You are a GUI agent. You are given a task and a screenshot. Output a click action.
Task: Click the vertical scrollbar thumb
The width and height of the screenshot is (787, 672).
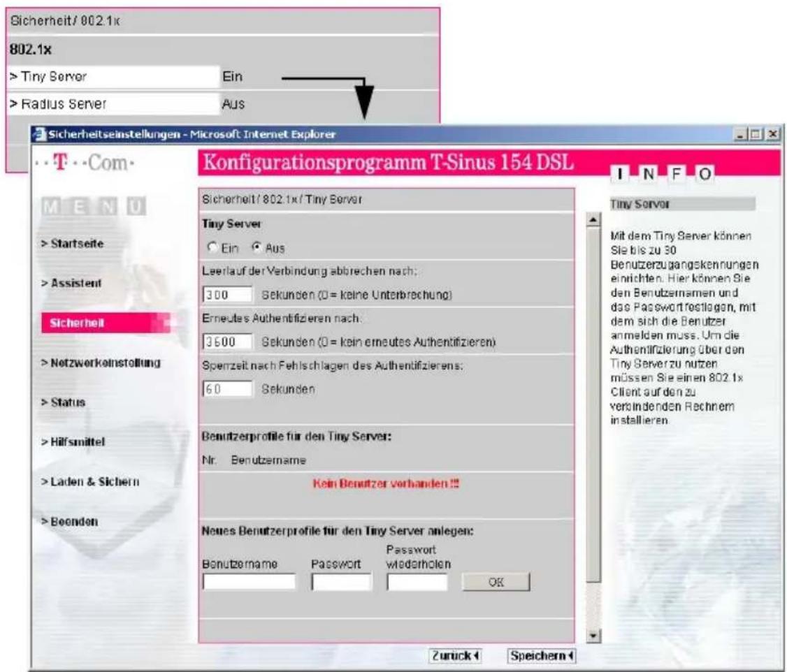tap(593, 404)
